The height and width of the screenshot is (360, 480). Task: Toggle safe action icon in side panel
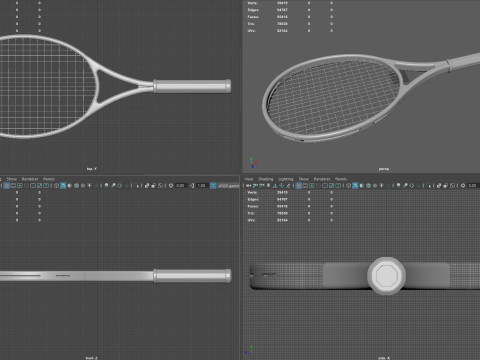(x=331, y=185)
